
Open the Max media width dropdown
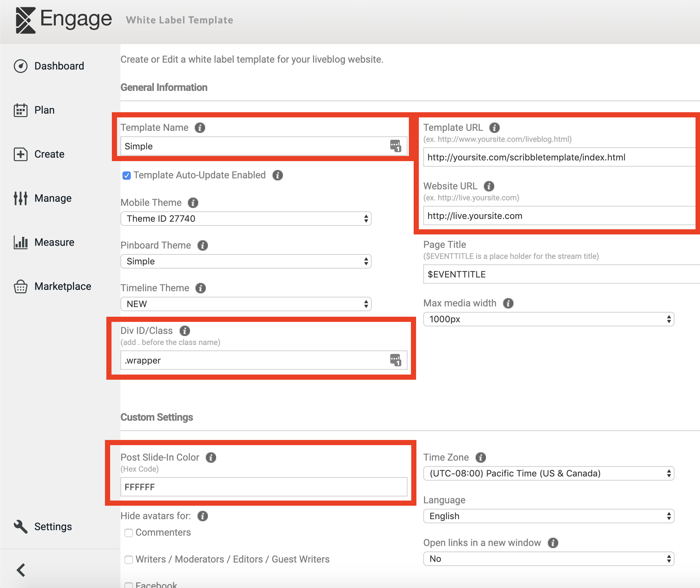(549, 319)
